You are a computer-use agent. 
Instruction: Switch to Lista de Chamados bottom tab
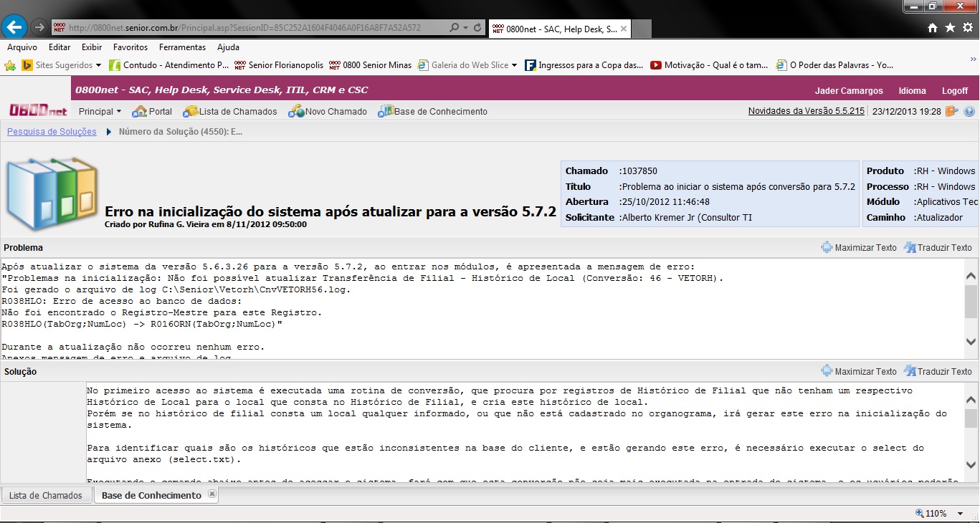coord(46,495)
